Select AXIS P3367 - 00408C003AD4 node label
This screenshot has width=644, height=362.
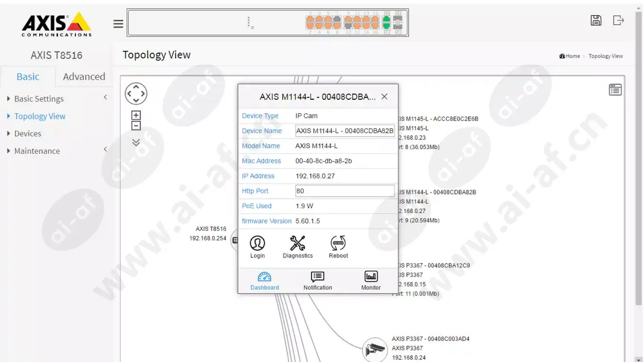430,339
